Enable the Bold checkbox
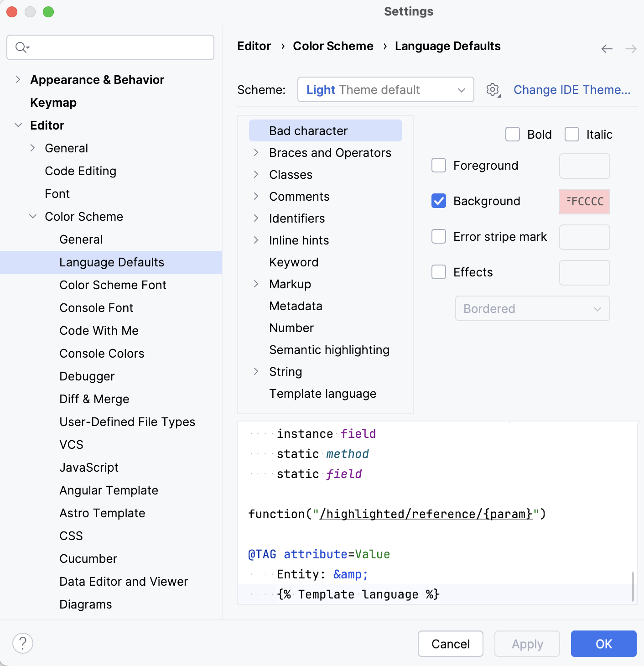 tap(512, 134)
